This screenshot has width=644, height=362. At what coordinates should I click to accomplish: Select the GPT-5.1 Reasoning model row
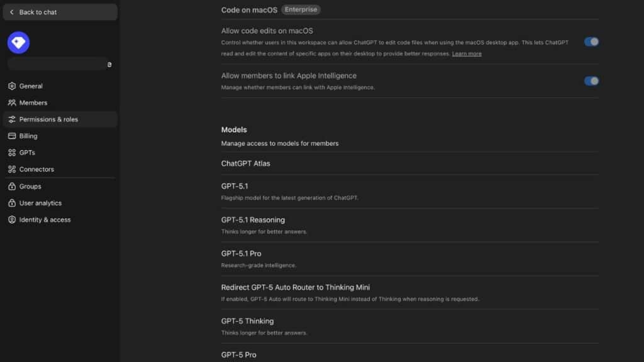point(253,219)
